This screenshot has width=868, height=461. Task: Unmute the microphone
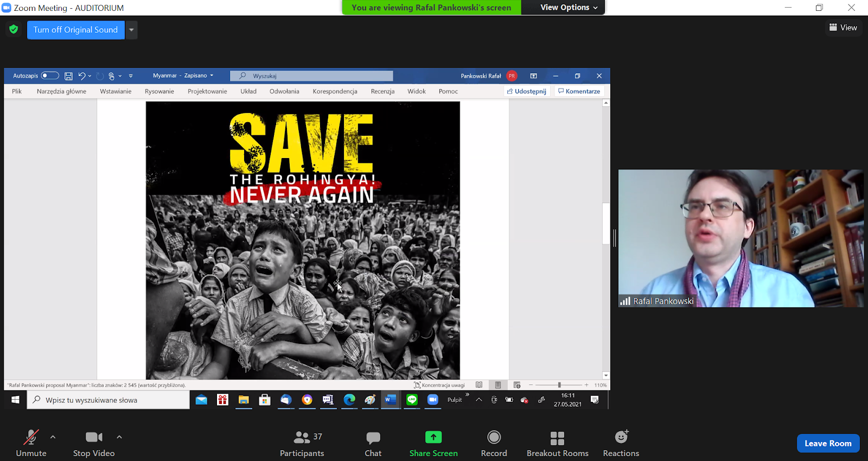31,444
